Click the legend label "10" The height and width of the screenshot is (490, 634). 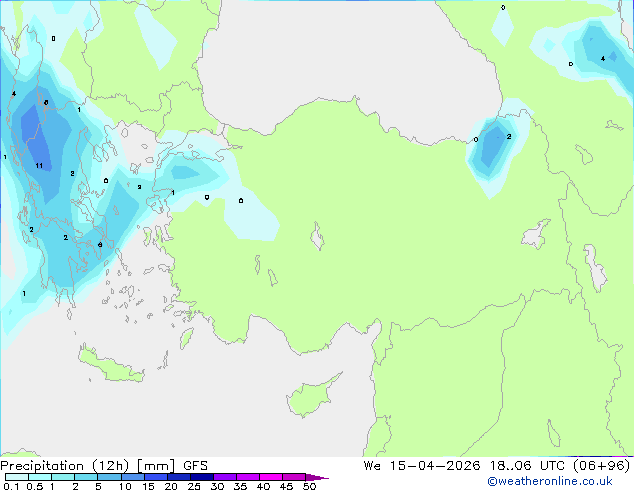point(125,486)
